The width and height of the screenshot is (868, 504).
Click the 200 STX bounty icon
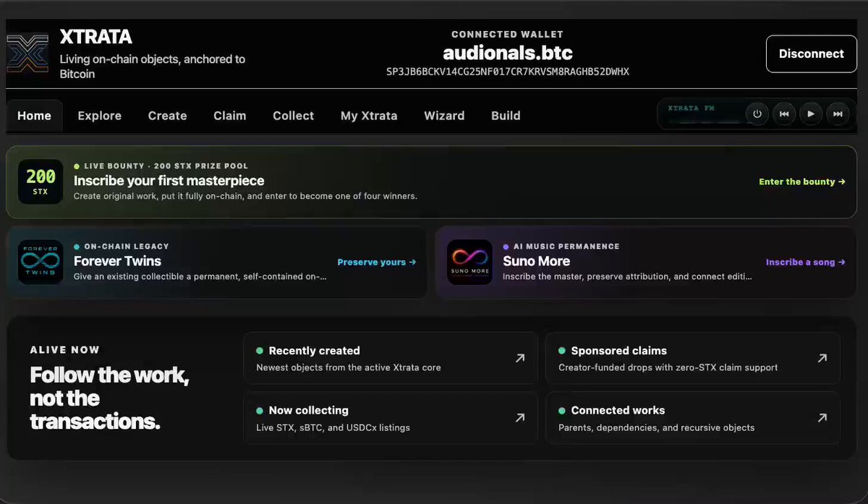tap(41, 182)
